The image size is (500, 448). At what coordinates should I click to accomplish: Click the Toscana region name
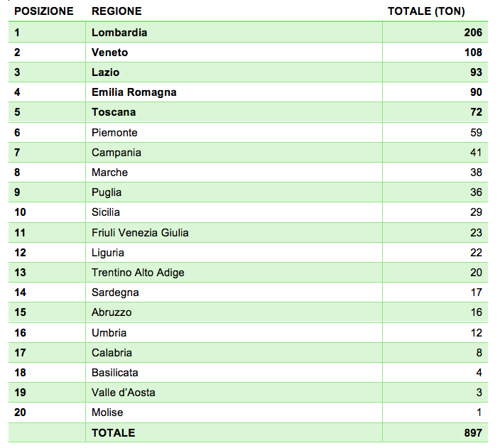pyautogui.click(x=113, y=112)
